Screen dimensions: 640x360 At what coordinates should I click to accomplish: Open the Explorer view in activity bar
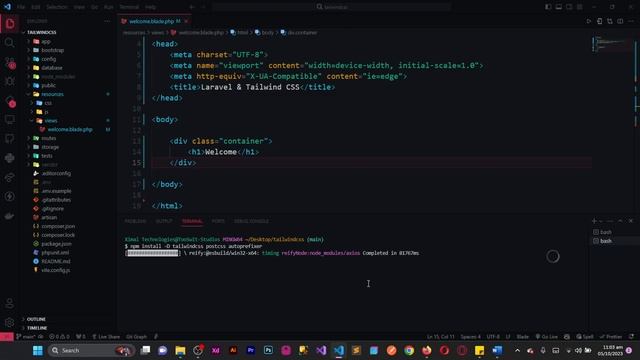[10, 24]
